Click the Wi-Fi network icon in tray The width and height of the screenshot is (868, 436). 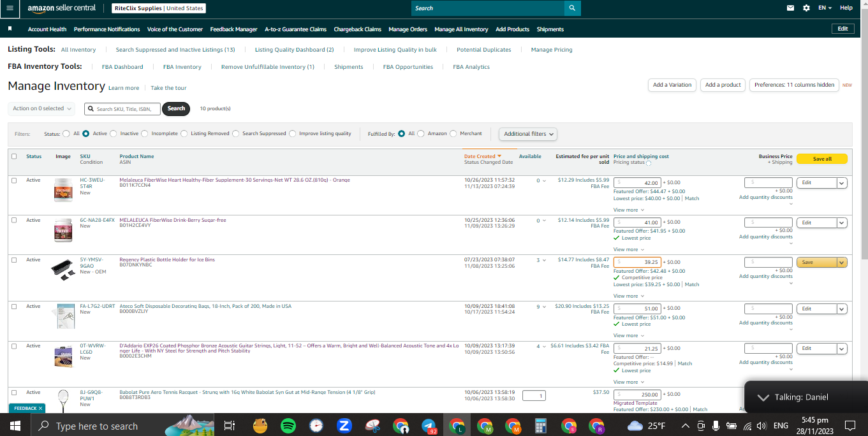(746, 425)
